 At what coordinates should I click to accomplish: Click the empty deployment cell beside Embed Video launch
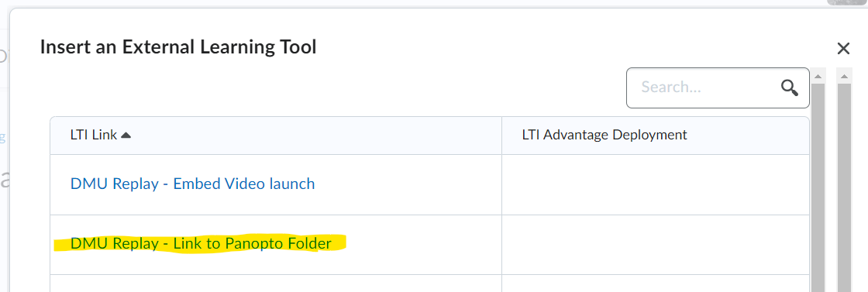pyautogui.click(x=656, y=184)
